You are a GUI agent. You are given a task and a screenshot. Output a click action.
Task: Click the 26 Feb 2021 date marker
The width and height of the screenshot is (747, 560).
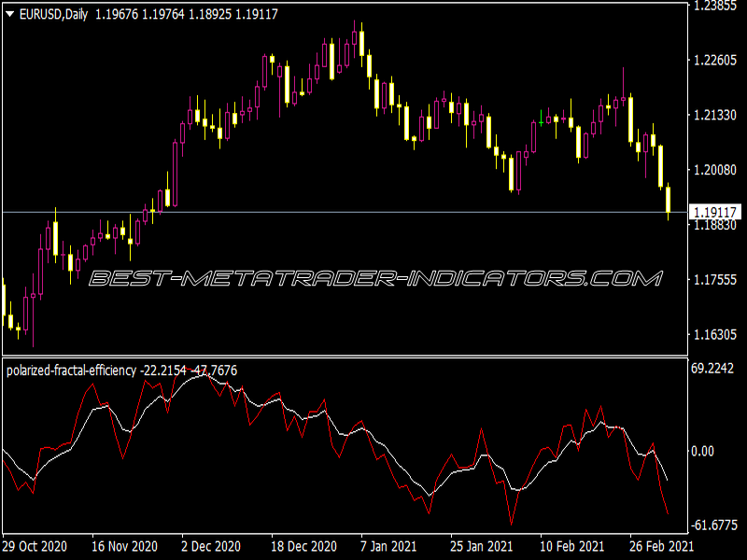662,546
